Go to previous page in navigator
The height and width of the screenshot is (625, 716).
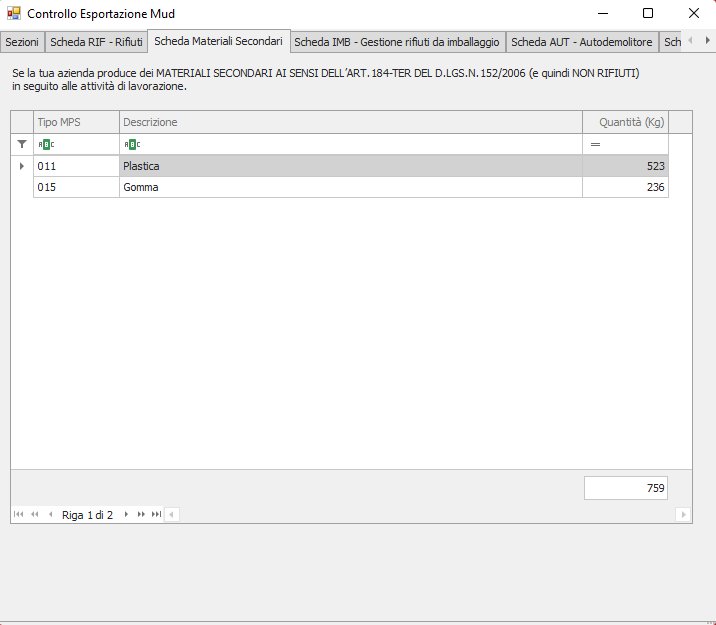coord(35,514)
